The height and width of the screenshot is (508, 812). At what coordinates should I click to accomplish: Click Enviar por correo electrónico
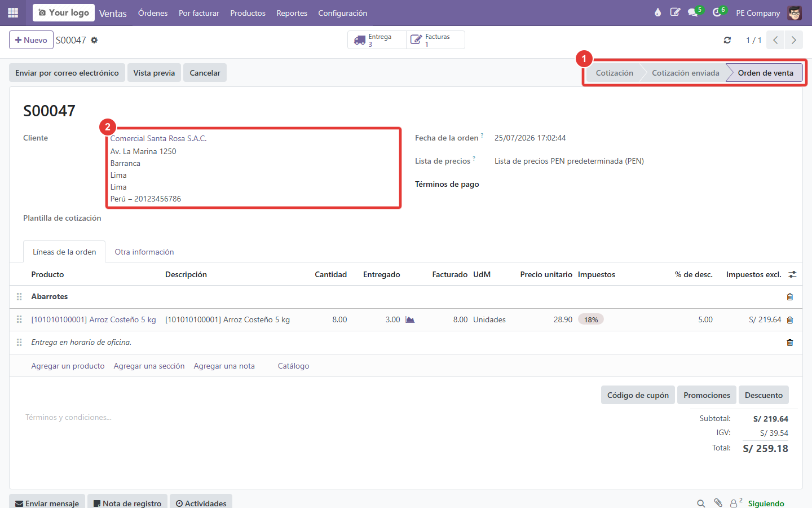(67, 73)
